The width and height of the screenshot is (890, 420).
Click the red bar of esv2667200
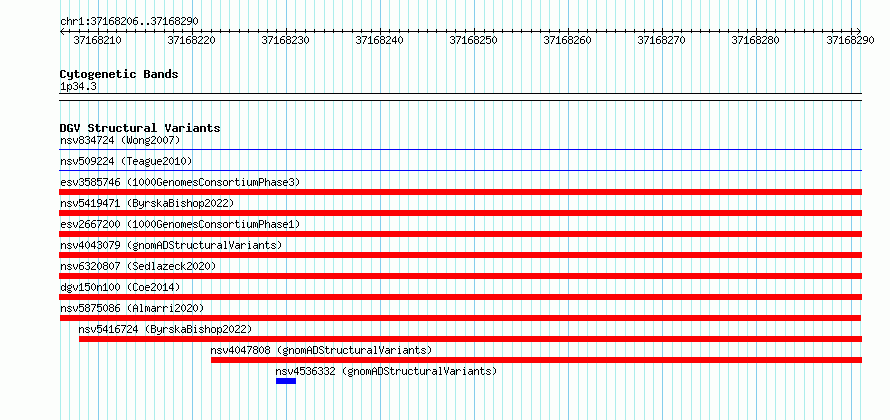tap(461, 234)
